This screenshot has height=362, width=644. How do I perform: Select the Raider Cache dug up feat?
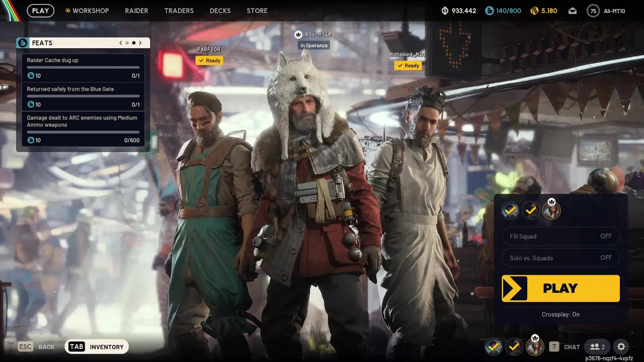pyautogui.click(x=84, y=68)
